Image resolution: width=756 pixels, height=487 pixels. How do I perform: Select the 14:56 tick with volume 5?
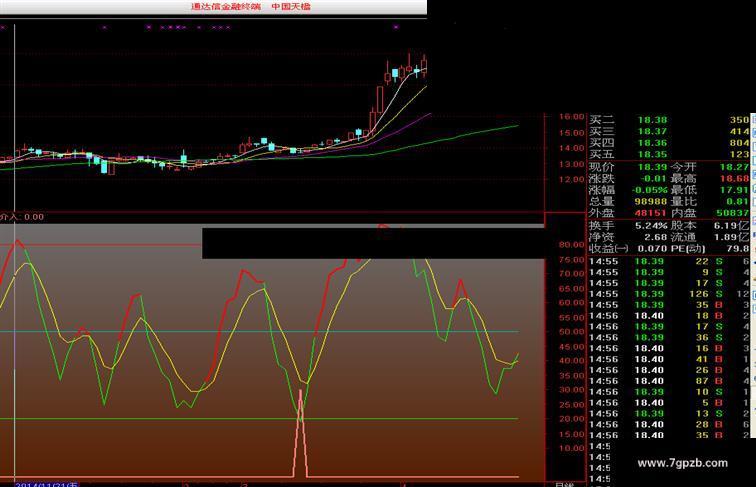(668, 403)
